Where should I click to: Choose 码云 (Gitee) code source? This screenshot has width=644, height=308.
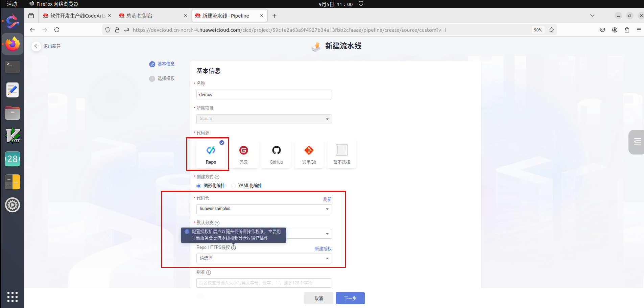(x=244, y=154)
